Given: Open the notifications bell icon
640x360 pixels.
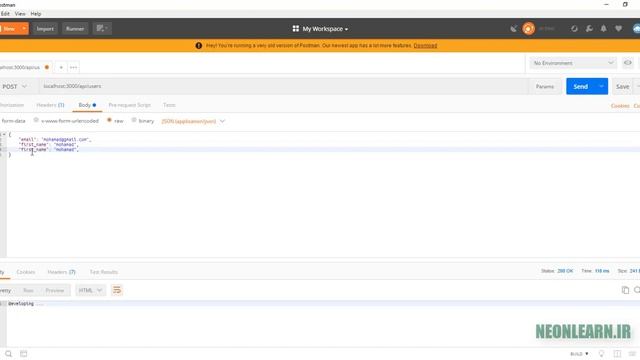Looking at the screenshot, I should (604, 29).
